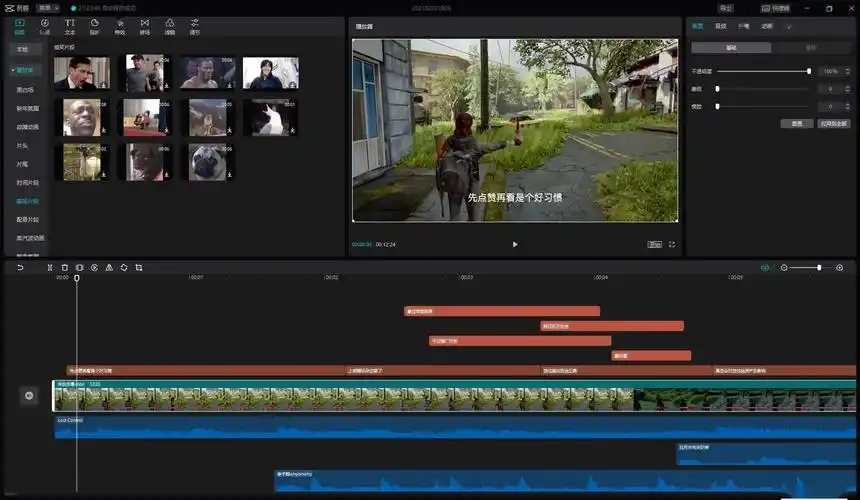860x500 pixels.
Task: Open the Effects tab in the top toolbar
Action: 120,26
